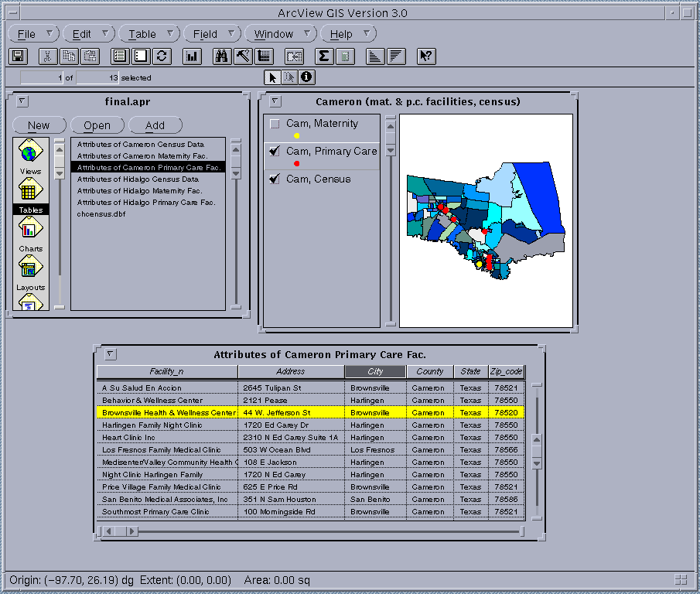The width and height of the screenshot is (700, 594).
Task: Open the Table menu
Action: pos(149,34)
